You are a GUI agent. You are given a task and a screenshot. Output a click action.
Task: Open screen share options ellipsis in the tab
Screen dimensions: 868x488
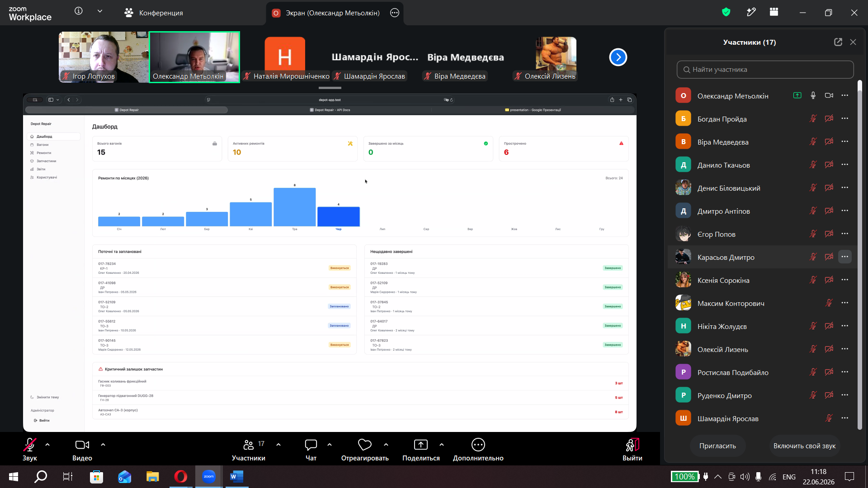(x=395, y=13)
